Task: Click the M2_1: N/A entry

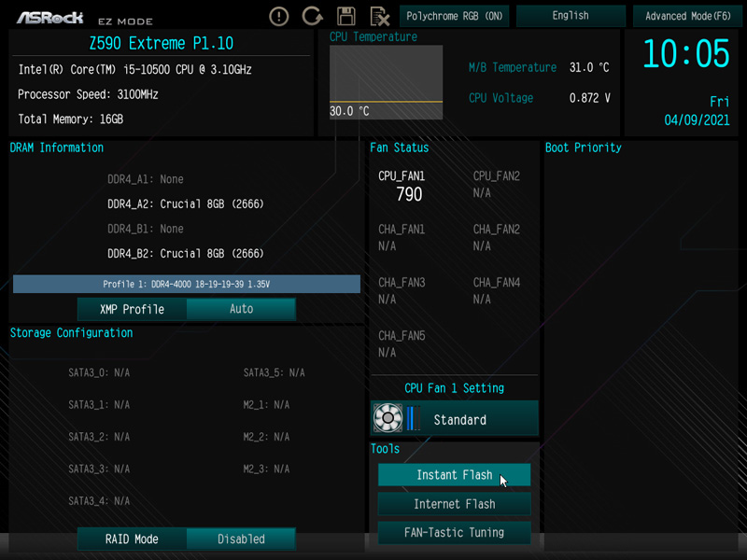Action: tap(266, 405)
